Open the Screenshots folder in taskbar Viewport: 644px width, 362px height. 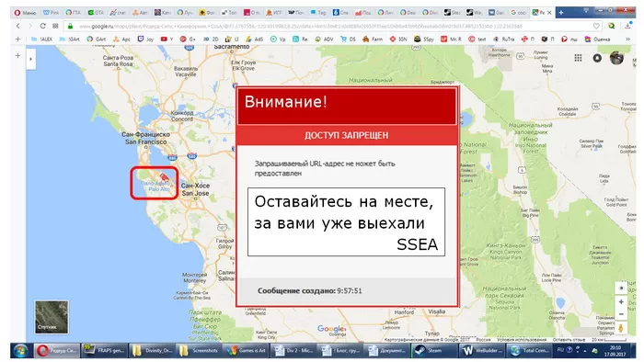[x=200, y=351]
